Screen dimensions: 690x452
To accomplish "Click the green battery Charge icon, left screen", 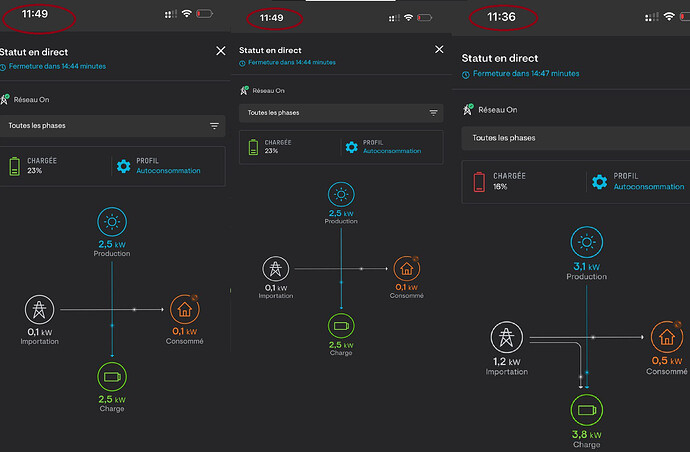I will pyautogui.click(x=112, y=377).
